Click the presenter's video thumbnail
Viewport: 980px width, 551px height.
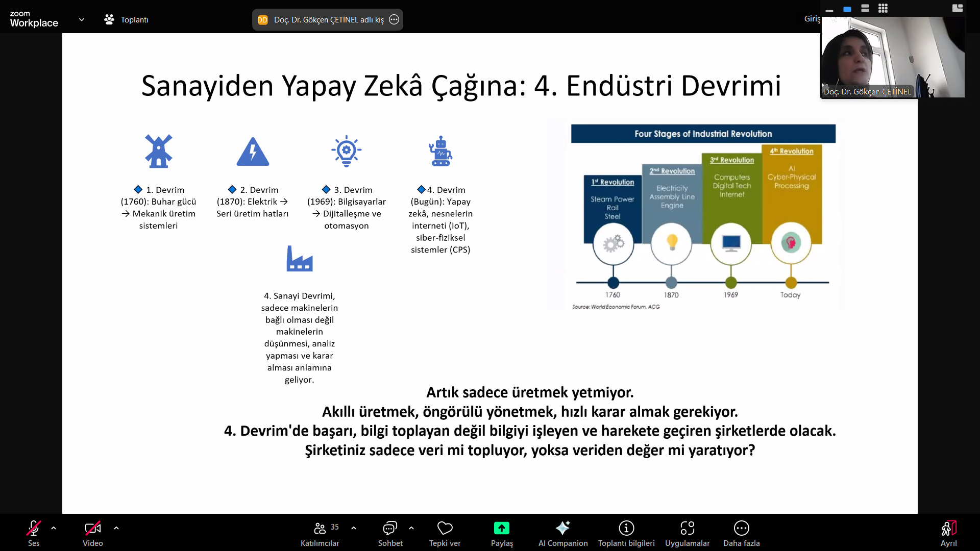point(892,56)
